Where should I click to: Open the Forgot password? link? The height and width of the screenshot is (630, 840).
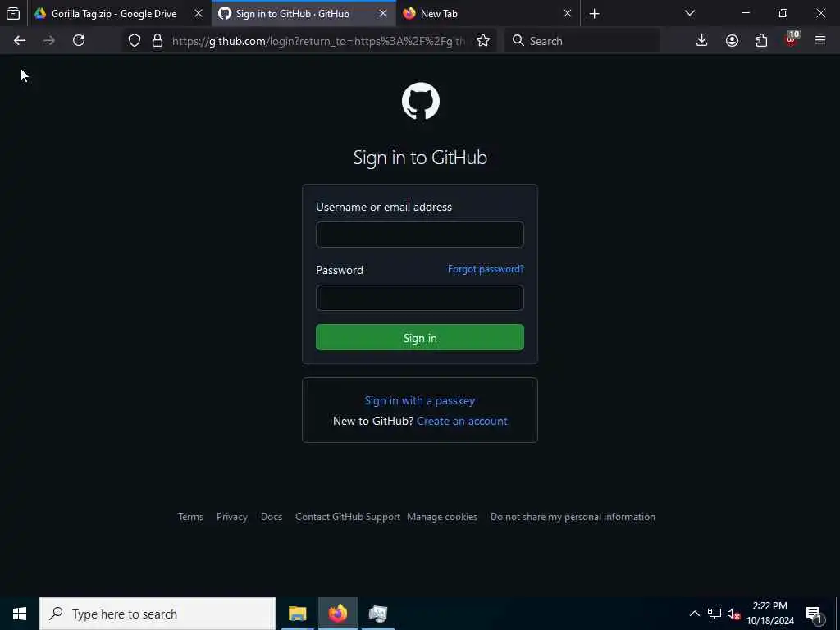tap(486, 269)
